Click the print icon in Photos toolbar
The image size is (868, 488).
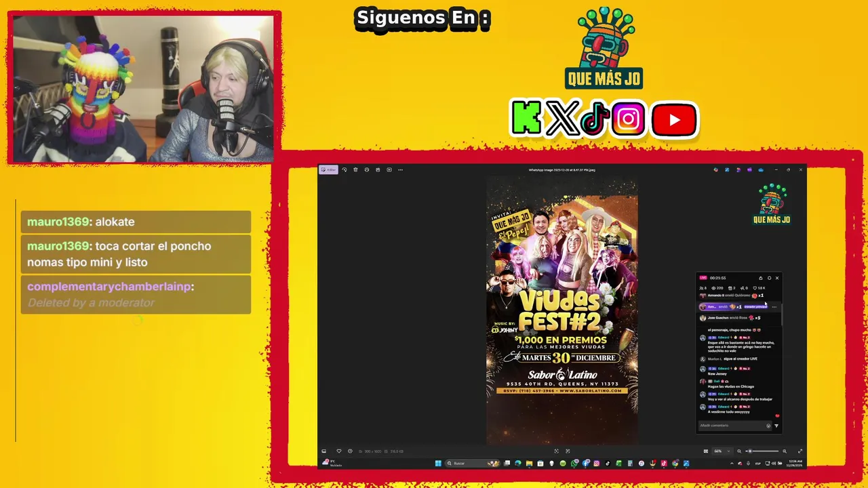[x=366, y=169]
